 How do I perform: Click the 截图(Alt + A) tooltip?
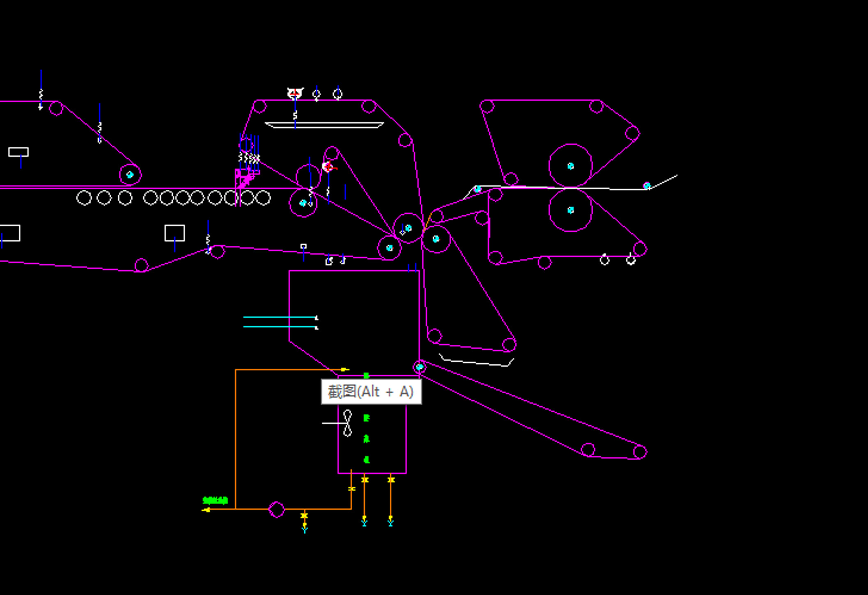pyautogui.click(x=371, y=392)
